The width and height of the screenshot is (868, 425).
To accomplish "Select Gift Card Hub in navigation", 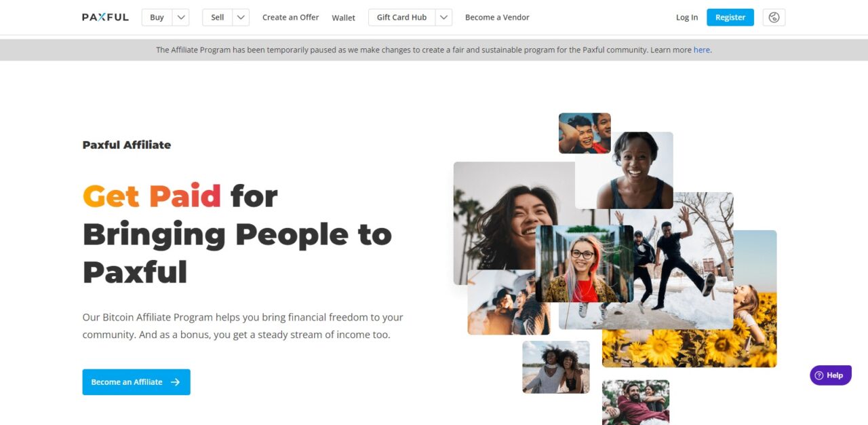I will click(x=401, y=17).
